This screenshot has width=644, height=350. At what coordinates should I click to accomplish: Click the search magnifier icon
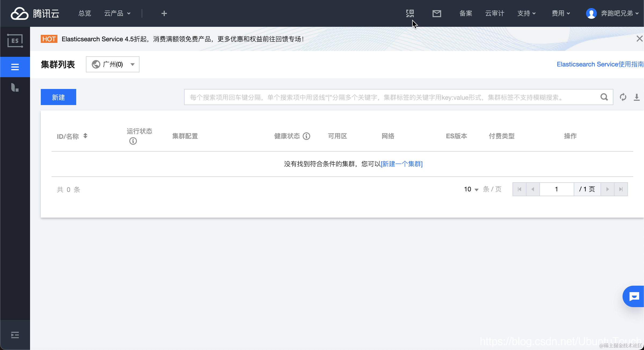[x=604, y=97]
